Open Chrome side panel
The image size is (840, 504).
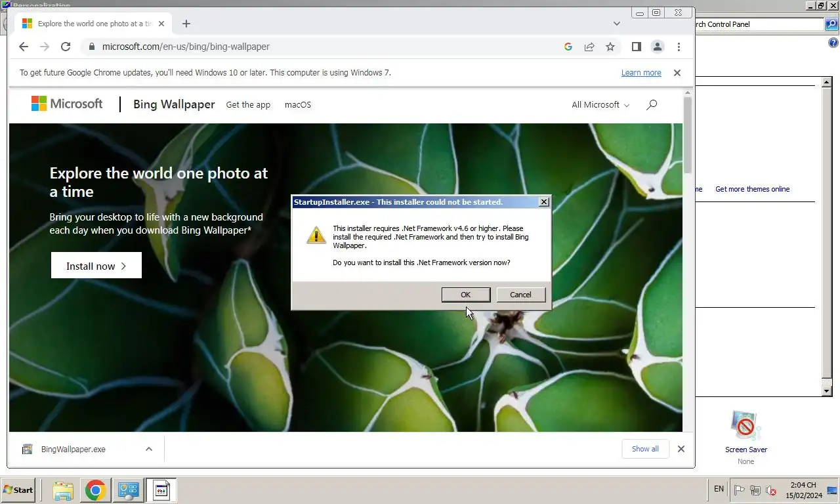(636, 47)
